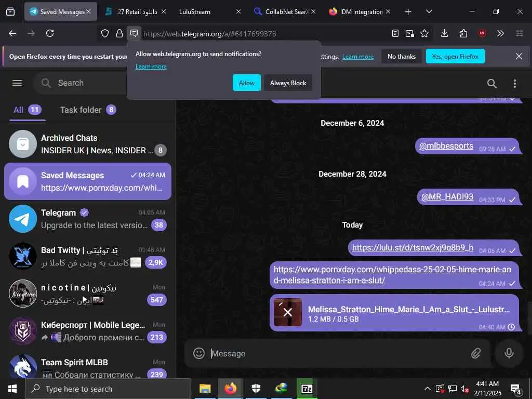532x399 pixels.
Task: Open the @mlbbesports mention link
Action: point(446,146)
